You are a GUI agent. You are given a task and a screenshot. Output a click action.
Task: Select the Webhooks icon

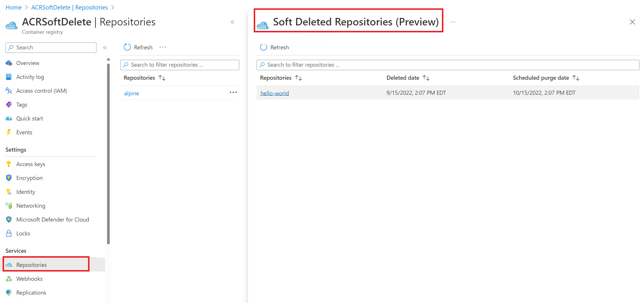9,278
